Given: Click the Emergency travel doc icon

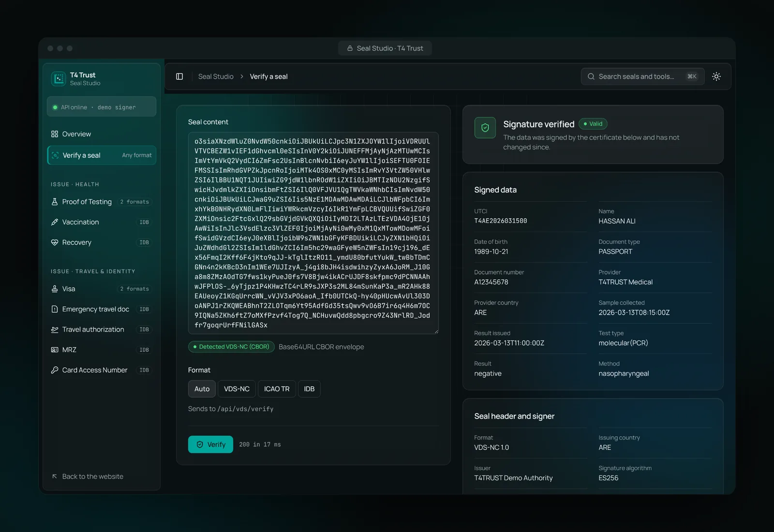Looking at the screenshot, I should pyautogui.click(x=55, y=309).
